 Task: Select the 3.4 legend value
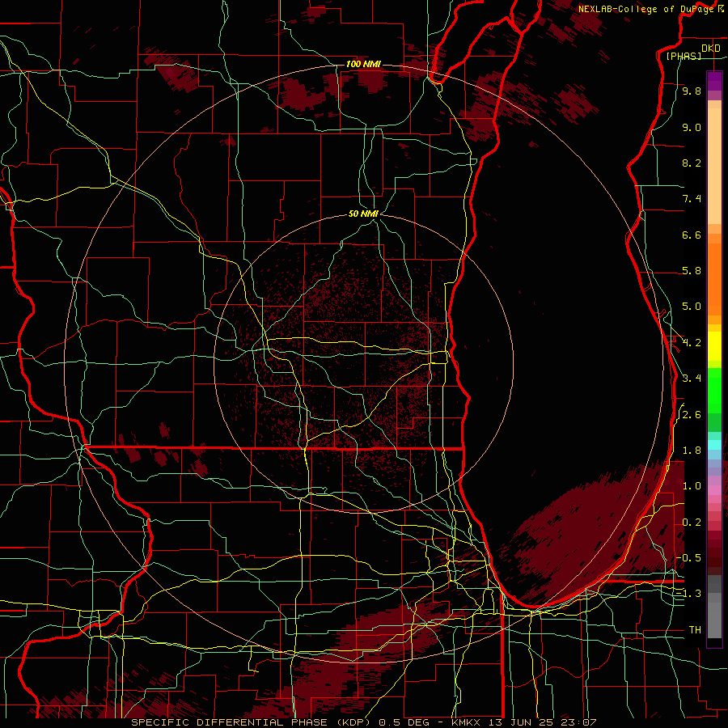pyautogui.click(x=692, y=379)
